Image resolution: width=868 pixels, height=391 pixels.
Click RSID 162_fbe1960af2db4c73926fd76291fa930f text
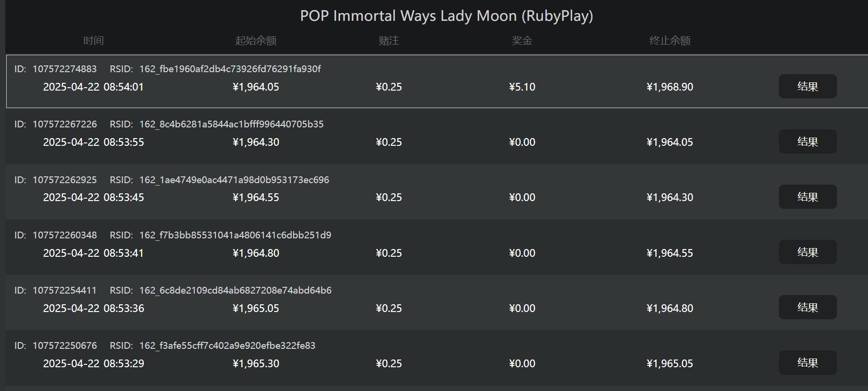(x=230, y=69)
